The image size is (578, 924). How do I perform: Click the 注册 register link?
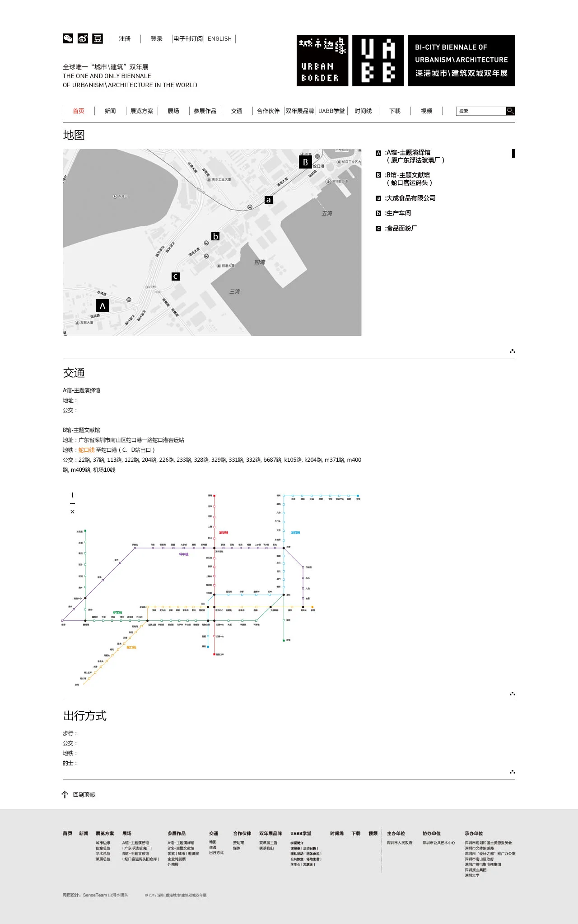coord(125,39)
